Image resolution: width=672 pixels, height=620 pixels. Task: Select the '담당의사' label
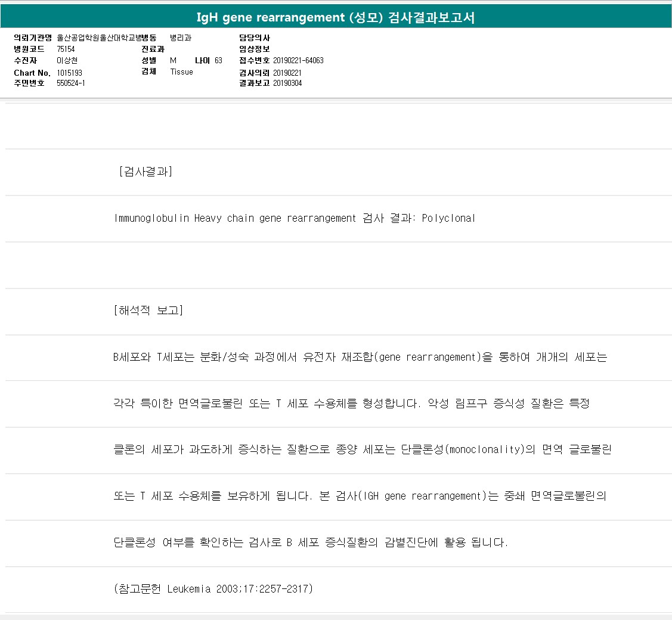[x=255, y=38]
